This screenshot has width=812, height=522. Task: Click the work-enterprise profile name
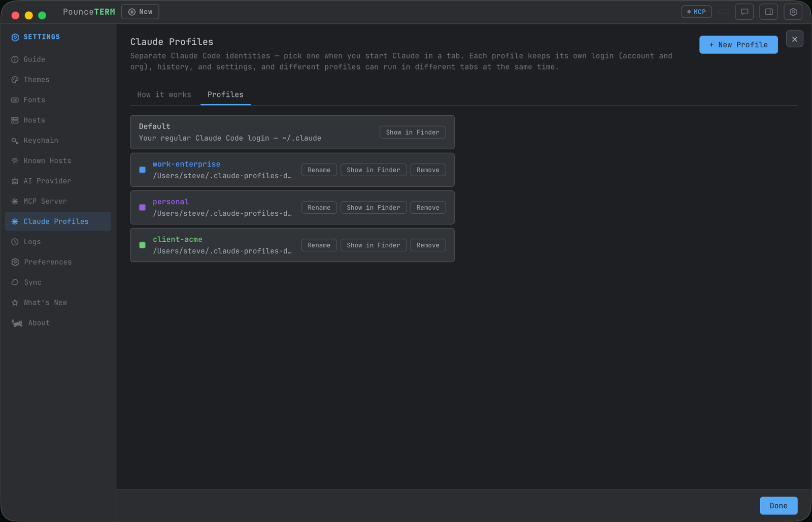click(x=186, y=164)
